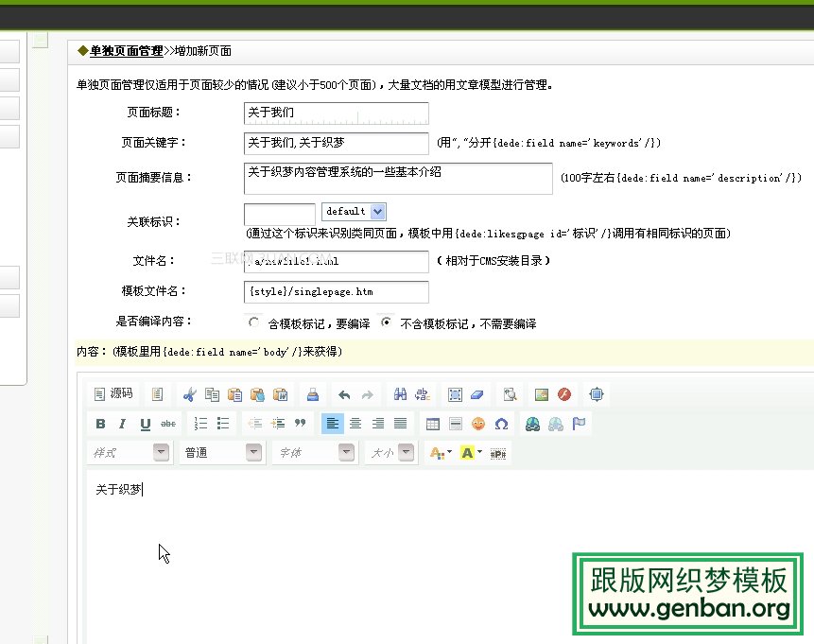The width and height of the screenshot is (814, 644).
Task: Toggle underline formatting
Action: pos(145,424)
